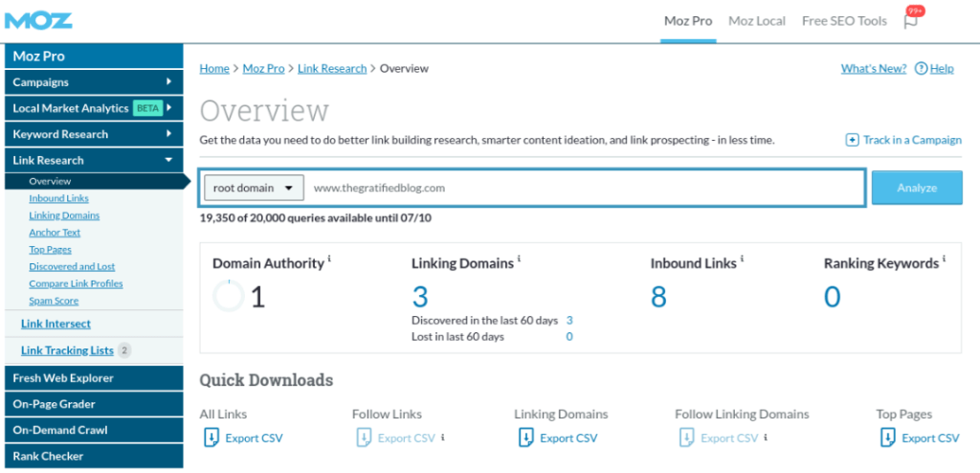Open the Top Pages sidebar link
Image resolution: width=980 pixels, height=473 pixels.
coord(50,249)
